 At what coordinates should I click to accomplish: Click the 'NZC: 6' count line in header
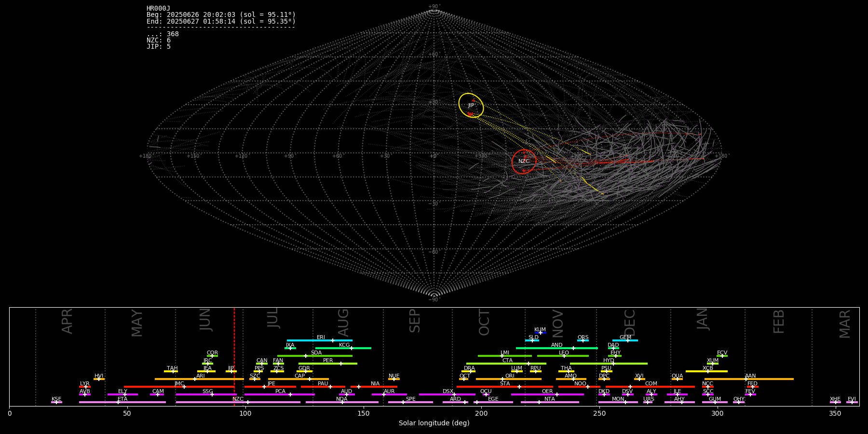click(159, 41)
